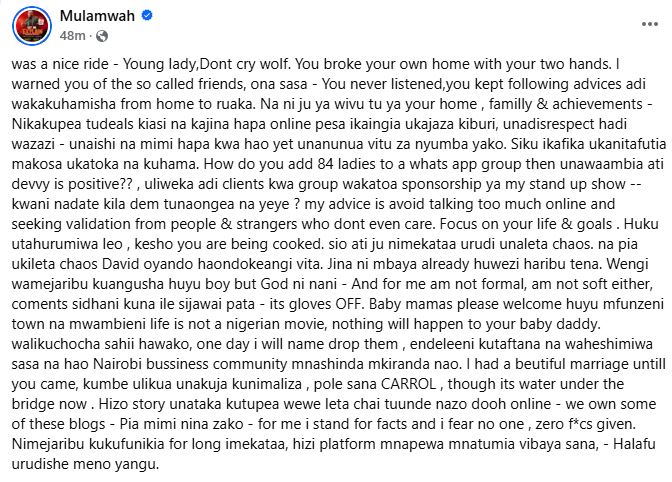Click the globe public audience icon
672x482 pixels.
(x=102, y=36)
